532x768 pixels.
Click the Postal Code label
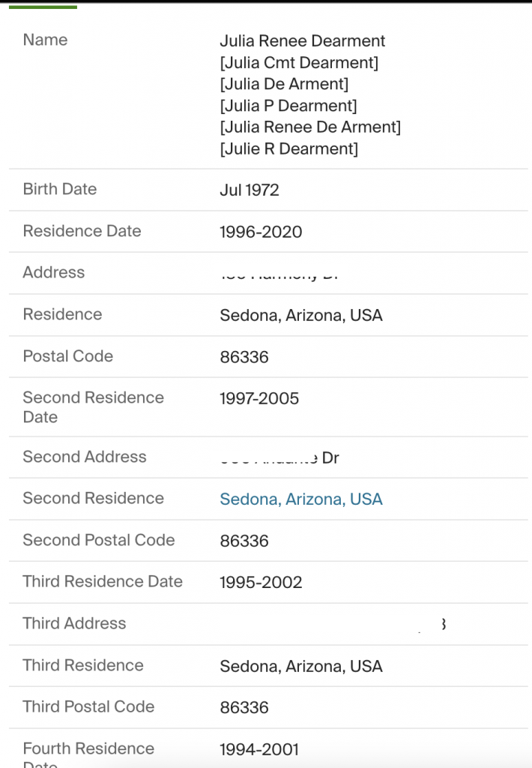[67, 356]
